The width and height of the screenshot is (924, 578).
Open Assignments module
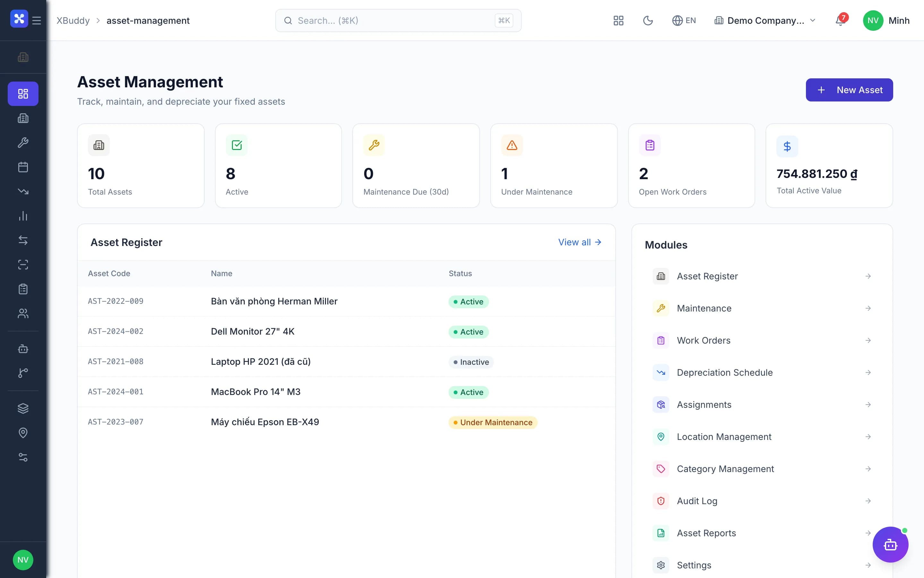pyautogui.click(x=762, y=405)
